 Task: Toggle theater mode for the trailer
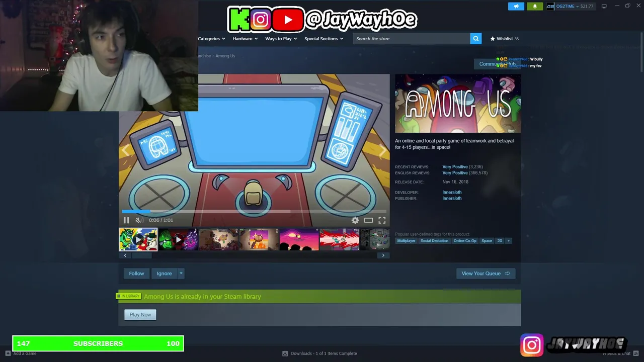(x=369, y=220)
